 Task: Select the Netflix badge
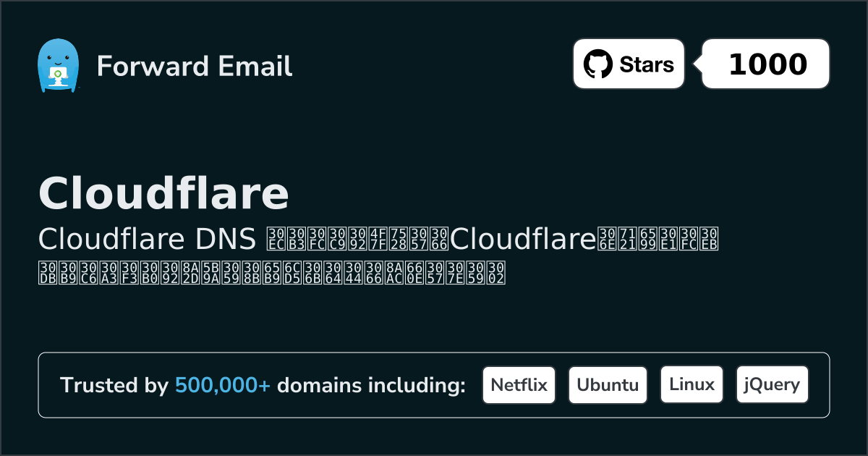[519, 385]
